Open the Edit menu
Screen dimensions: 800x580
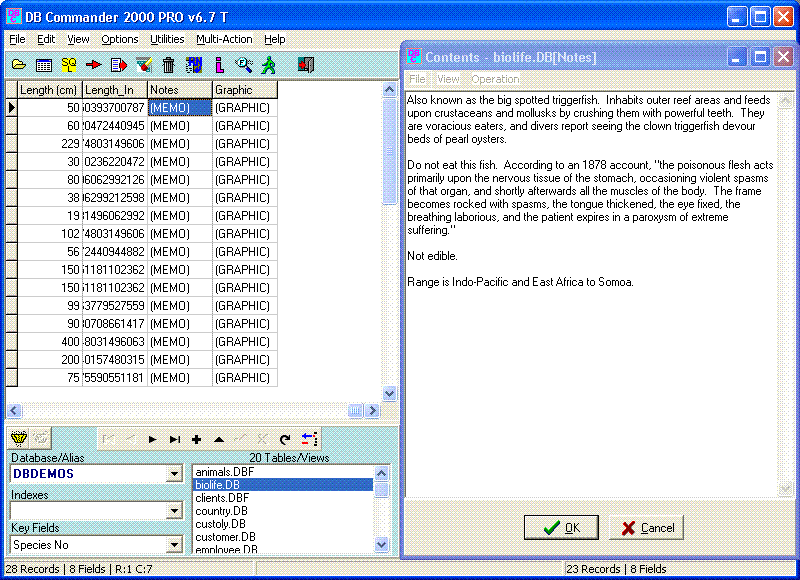pos(46,39)
